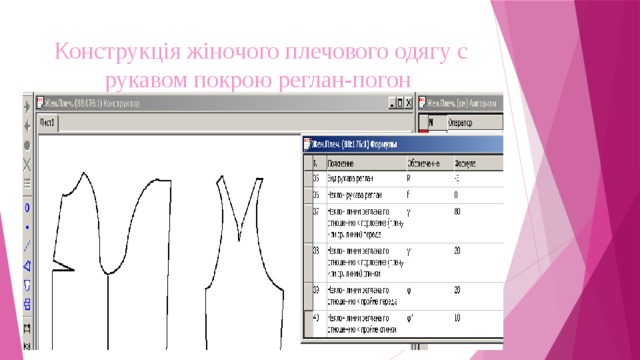Click the gray list-lines icon in left toolbar
The height and width of the screenshot is (360, 640).
pyautogui.click(x=27, y=184)
